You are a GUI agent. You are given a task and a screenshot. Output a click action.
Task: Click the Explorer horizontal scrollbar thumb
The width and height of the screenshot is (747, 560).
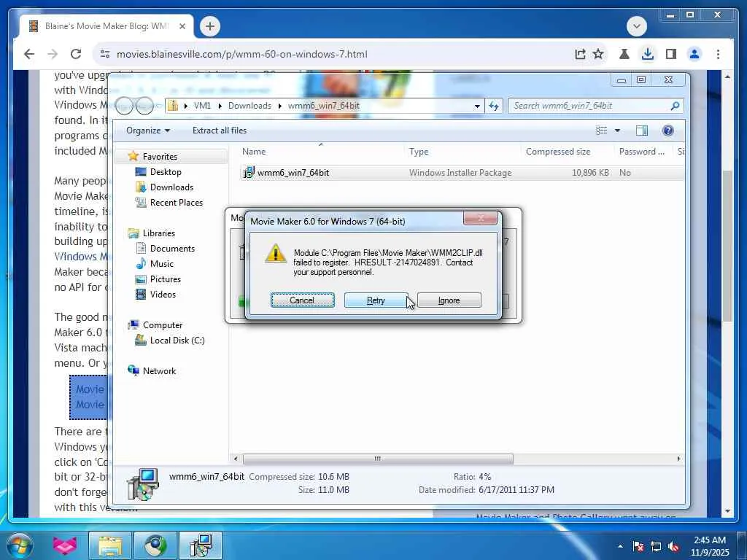click(x=378, y=459)
